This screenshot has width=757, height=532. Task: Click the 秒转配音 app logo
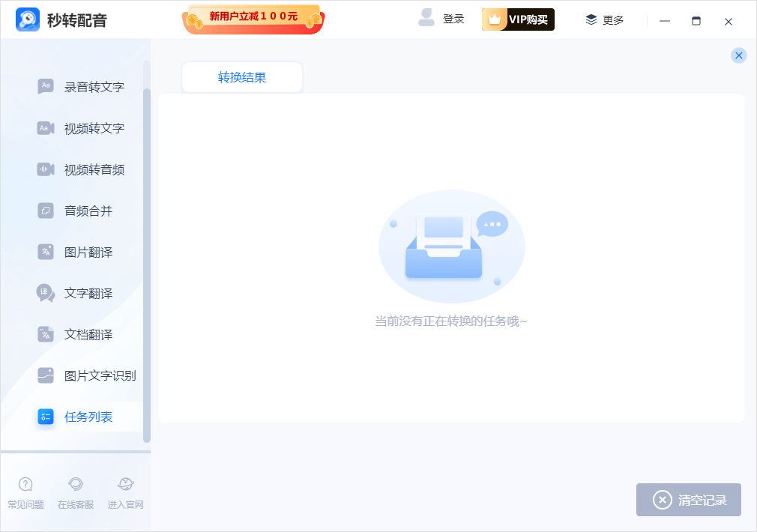28,19
